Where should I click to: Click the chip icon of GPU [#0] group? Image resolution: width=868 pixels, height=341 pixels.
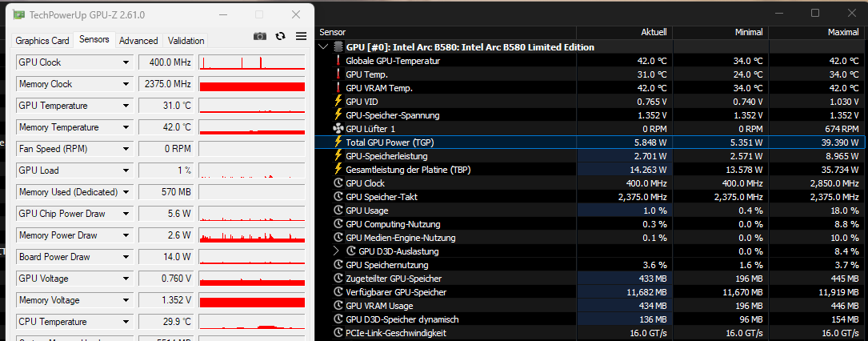(338, 47)
